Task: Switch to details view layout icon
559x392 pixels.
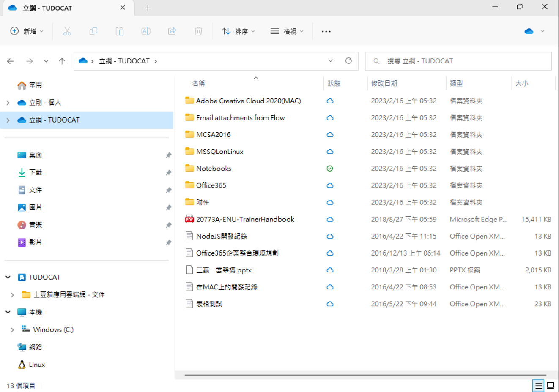Action: (x=538, y=385)
